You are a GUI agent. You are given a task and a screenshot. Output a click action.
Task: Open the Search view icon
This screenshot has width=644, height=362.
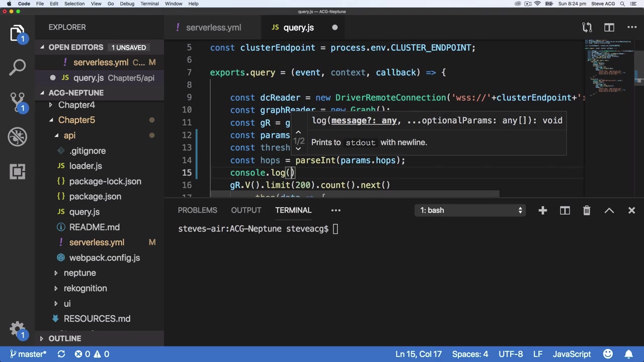pos(18,67)
